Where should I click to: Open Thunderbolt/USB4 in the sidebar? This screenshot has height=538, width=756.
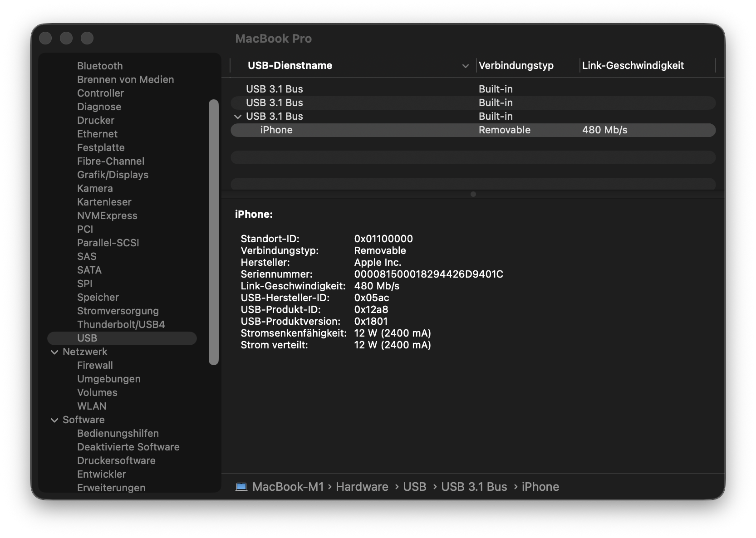(121, 324)
